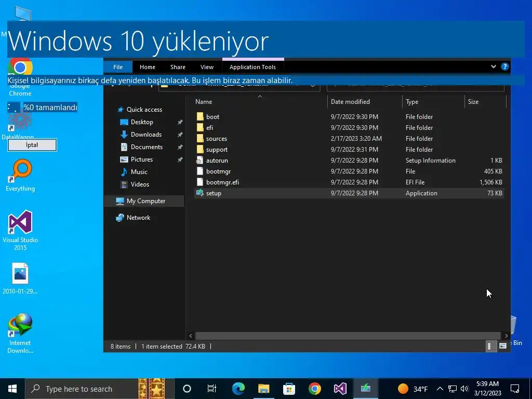Select the Application Tools tab
This screenshot has height=399, width=532.
coord(252,67)
